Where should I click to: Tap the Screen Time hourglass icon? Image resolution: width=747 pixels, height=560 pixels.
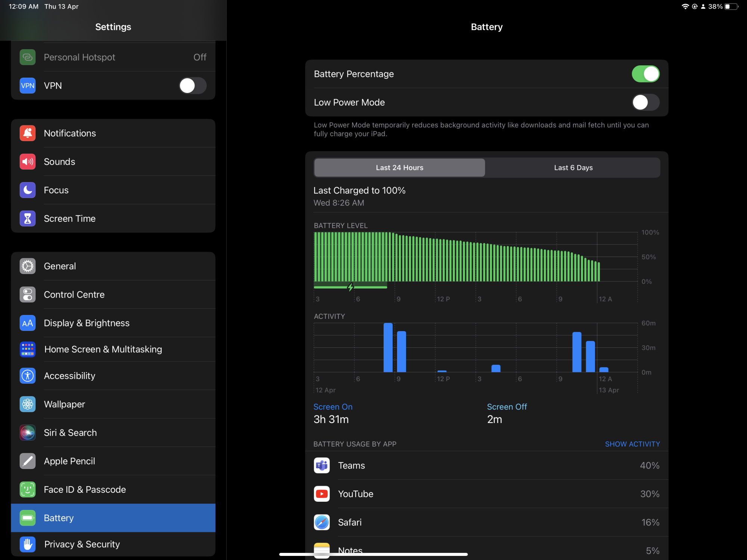point(28,218)
